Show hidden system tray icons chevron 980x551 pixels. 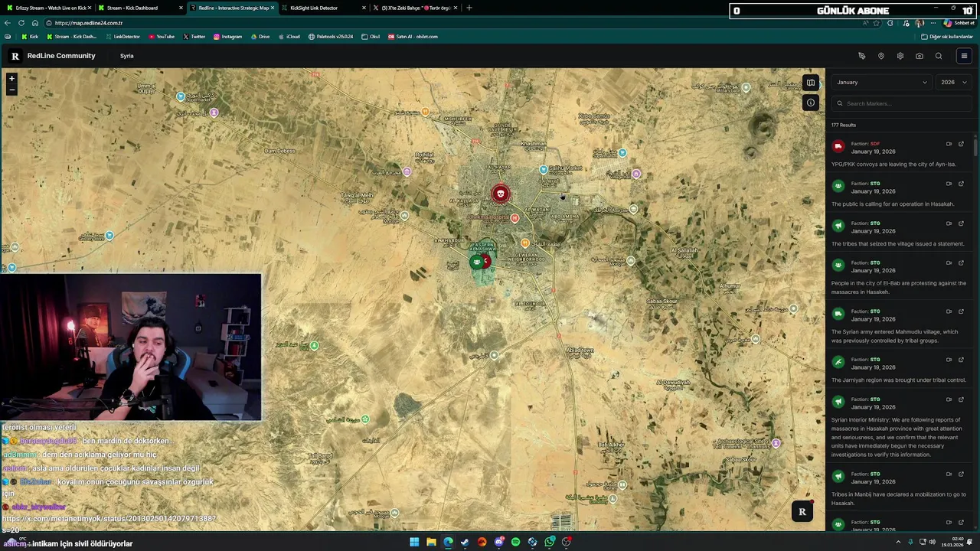coord(898,542)
